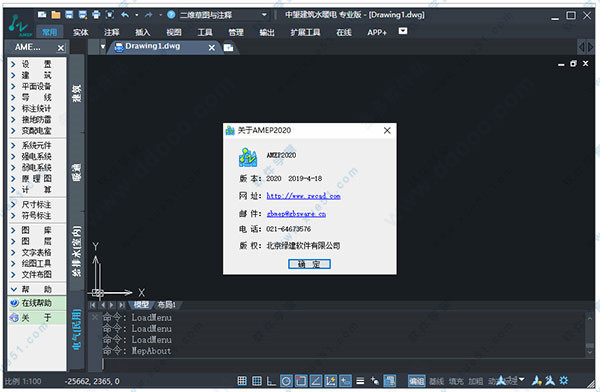Open the APP+ ribbon tab
Image resolution: width=600 pixels, height=392 pixels.
tap(377, 32)
